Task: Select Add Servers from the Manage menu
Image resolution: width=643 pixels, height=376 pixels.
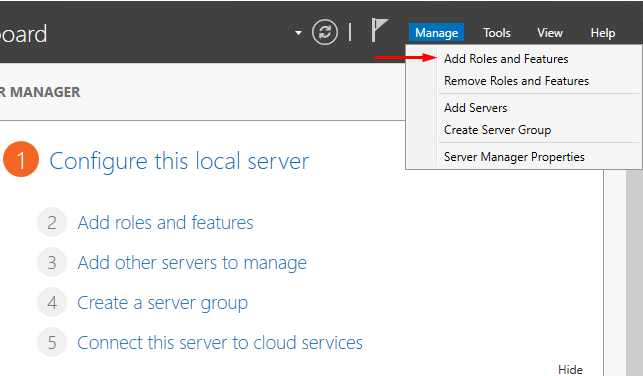Action: click(x=475, y=107)
